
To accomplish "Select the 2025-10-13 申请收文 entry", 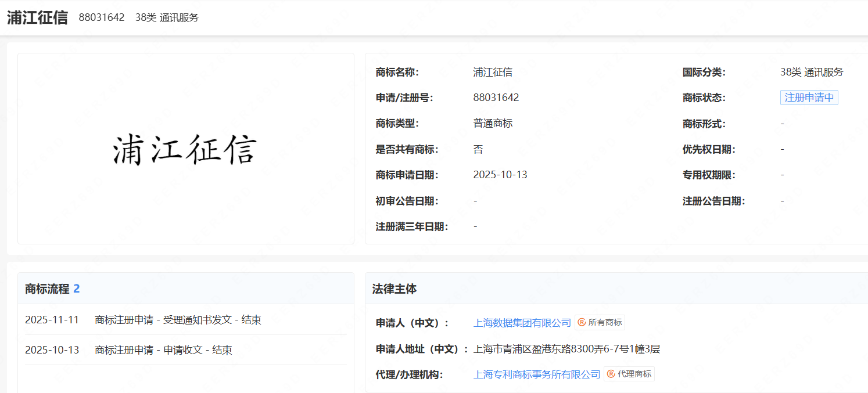I will tap(135, 350).
